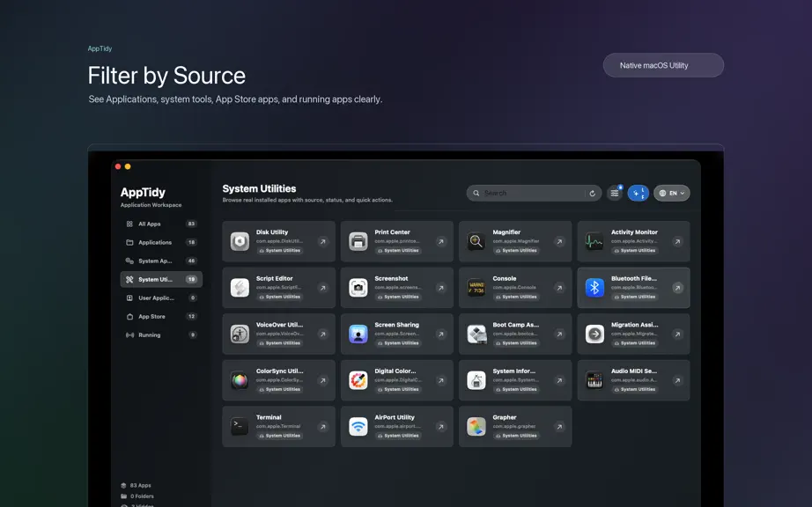Click the System Utilities heading
This screenshot has height=507, width=812.
[259, 189]
